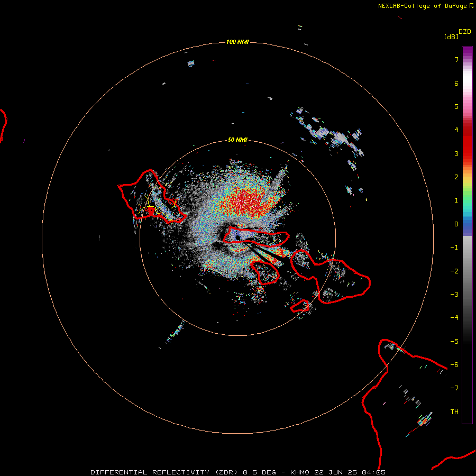Click the -5 value on color scale

[x=454, y=342]
